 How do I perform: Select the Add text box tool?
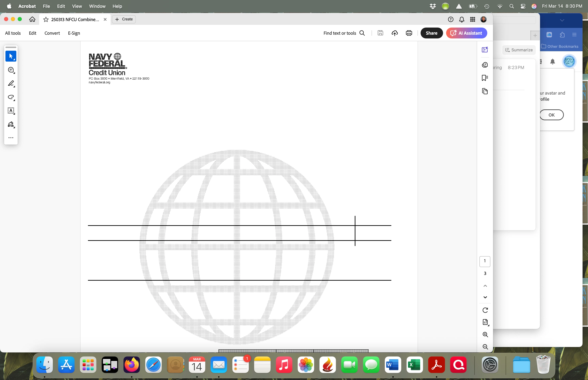(11, 111)
